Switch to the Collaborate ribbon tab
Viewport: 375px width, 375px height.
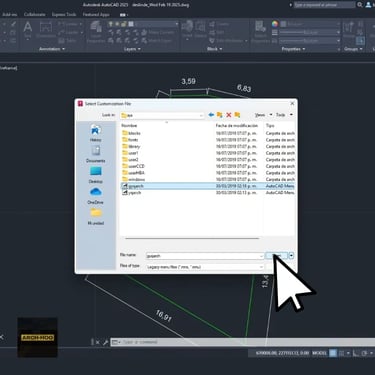(35, 15)
